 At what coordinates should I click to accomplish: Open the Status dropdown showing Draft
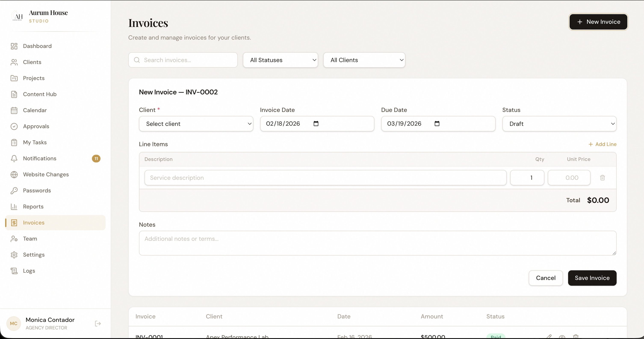pos(560,123)
